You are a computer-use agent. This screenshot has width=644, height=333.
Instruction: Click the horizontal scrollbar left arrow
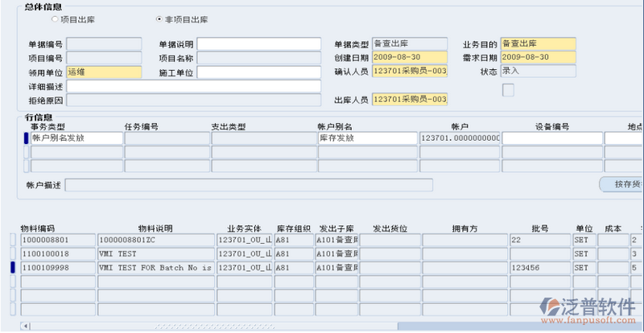(26, 327)
